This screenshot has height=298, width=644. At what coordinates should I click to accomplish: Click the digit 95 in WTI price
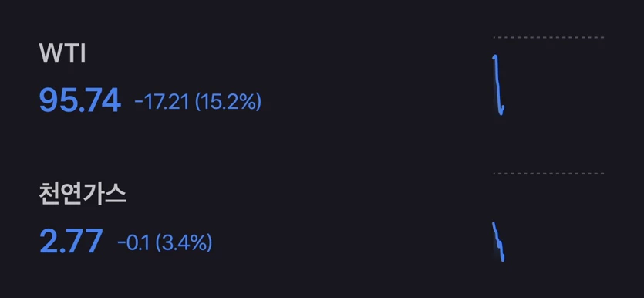coord(52,100)
